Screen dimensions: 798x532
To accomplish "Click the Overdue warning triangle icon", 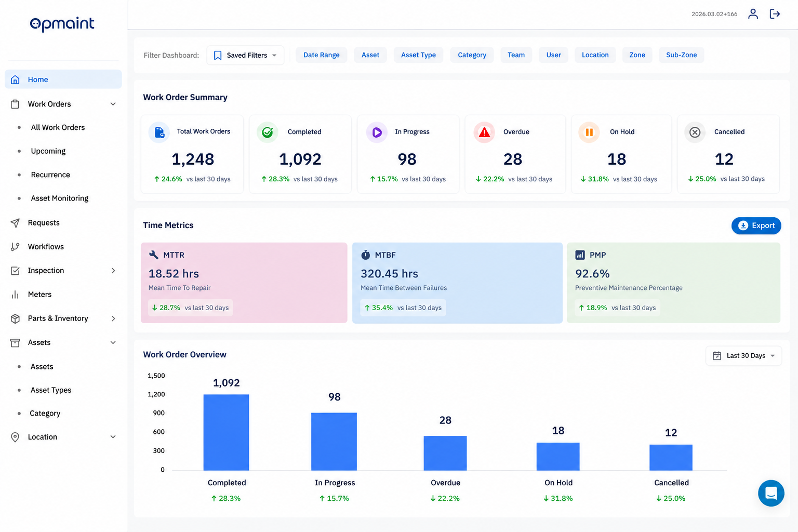I will point(484,132).
